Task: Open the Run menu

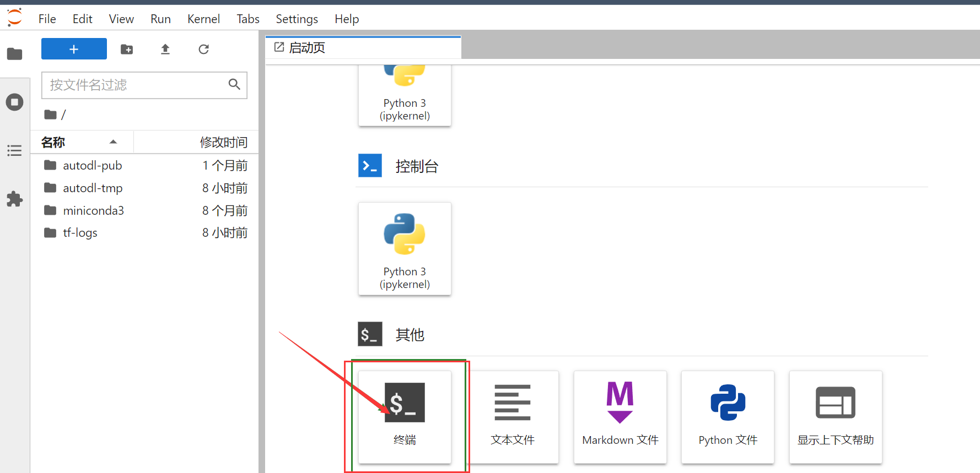Action: coord(160,19)
